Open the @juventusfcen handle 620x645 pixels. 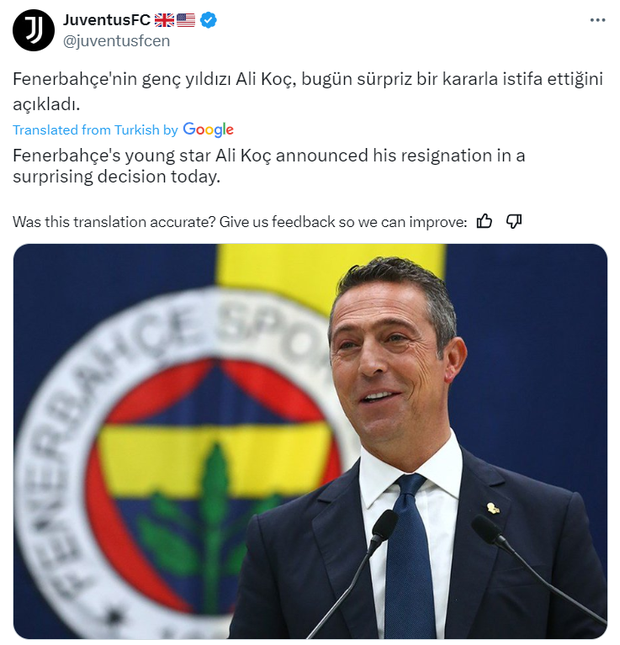point(116,41)
